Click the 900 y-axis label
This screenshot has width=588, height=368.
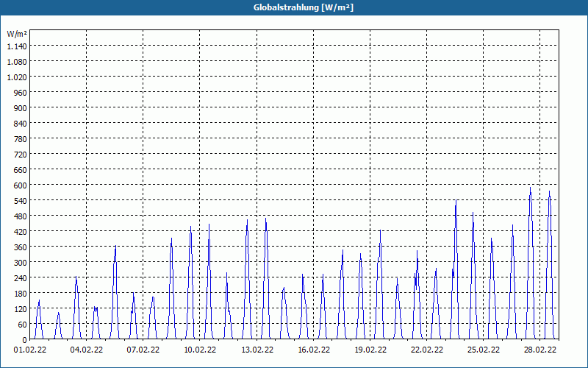point(21,107)
